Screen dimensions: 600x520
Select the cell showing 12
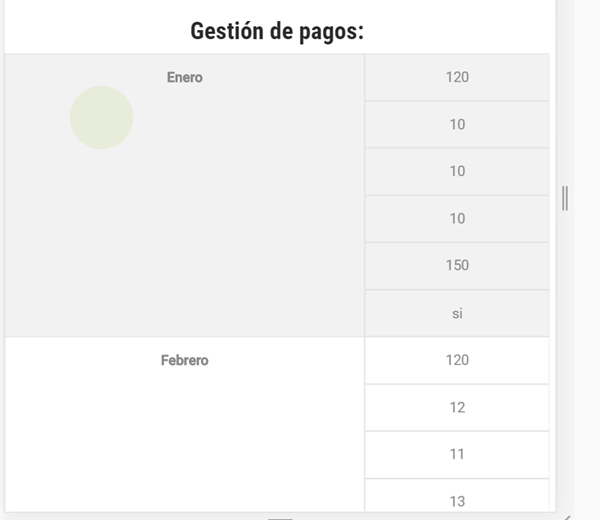tap(457, 407)
